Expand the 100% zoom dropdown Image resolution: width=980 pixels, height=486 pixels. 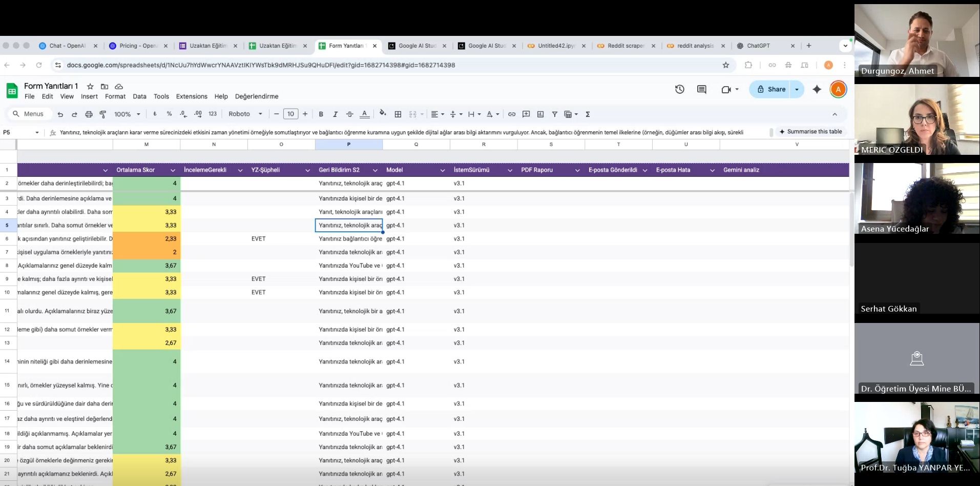pyautogui.click(x=127, y=114)
